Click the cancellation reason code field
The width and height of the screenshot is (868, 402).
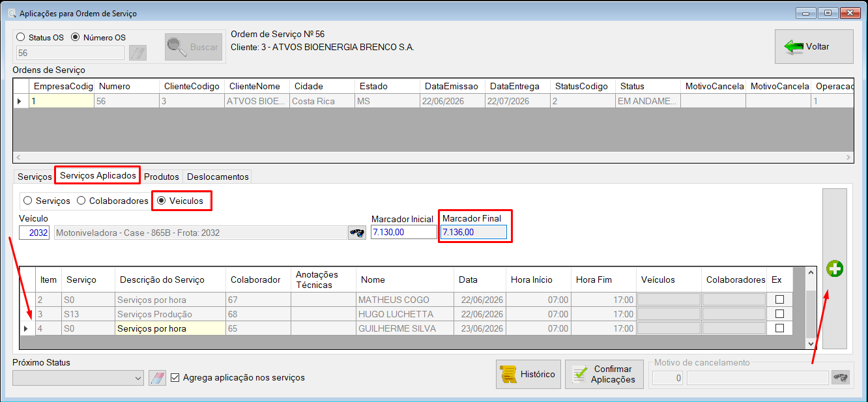(x=668, y=377)
